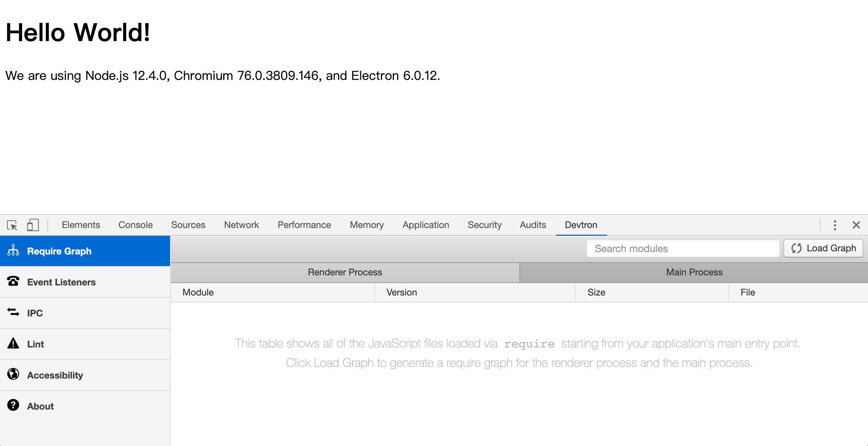
Task: Open the Application tab
Action: [426, 225]
